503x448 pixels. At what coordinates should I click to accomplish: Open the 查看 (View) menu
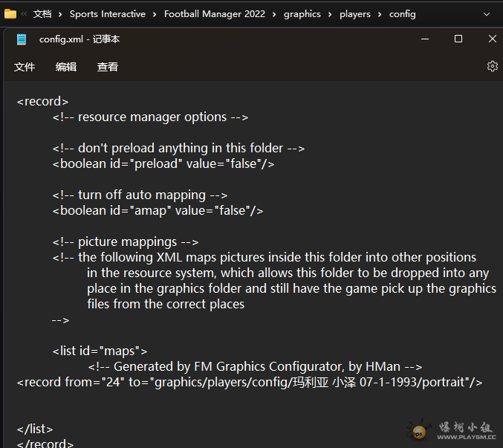pyautogui.click(x=108, y=67)
